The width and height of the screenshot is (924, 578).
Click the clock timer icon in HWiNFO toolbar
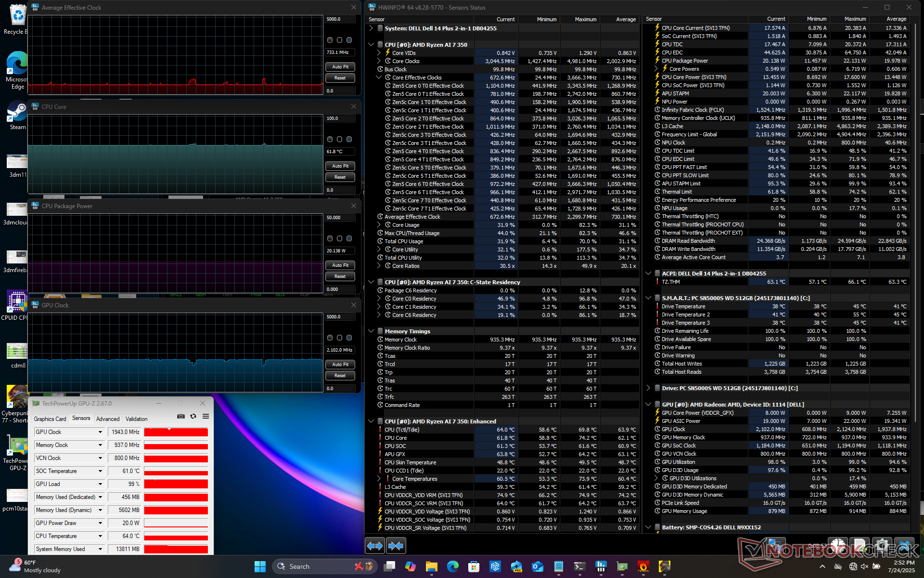[838, 546]
